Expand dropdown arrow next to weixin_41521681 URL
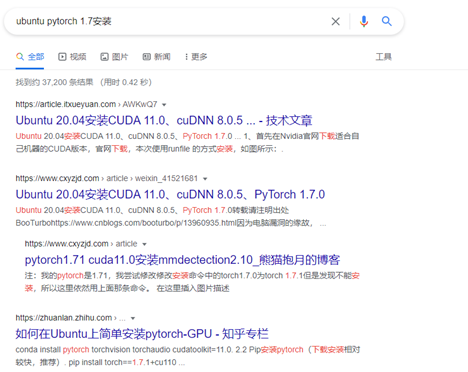 (205, 179)
